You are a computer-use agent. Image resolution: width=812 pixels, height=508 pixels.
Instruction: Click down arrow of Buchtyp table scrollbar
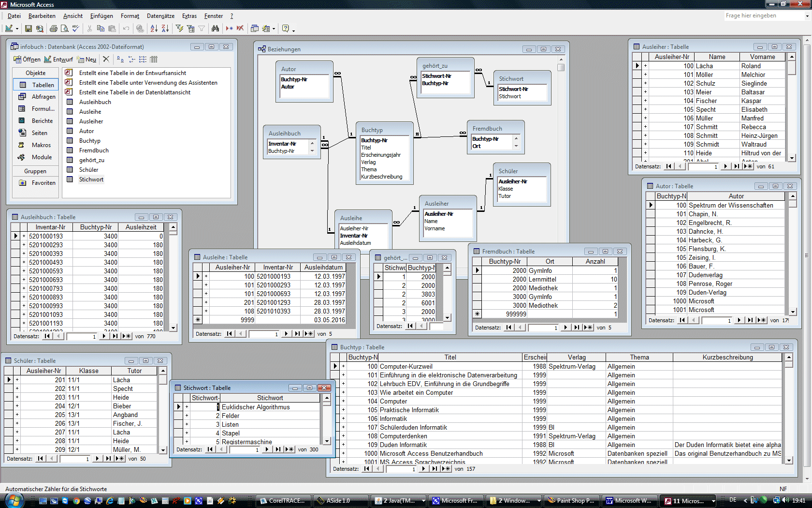[789, 461]
